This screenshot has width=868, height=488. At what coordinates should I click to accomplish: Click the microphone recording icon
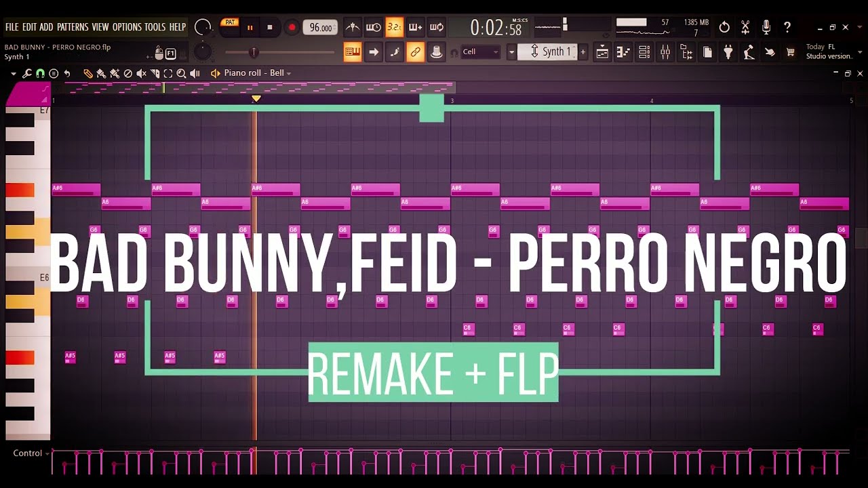coord(766,27)
